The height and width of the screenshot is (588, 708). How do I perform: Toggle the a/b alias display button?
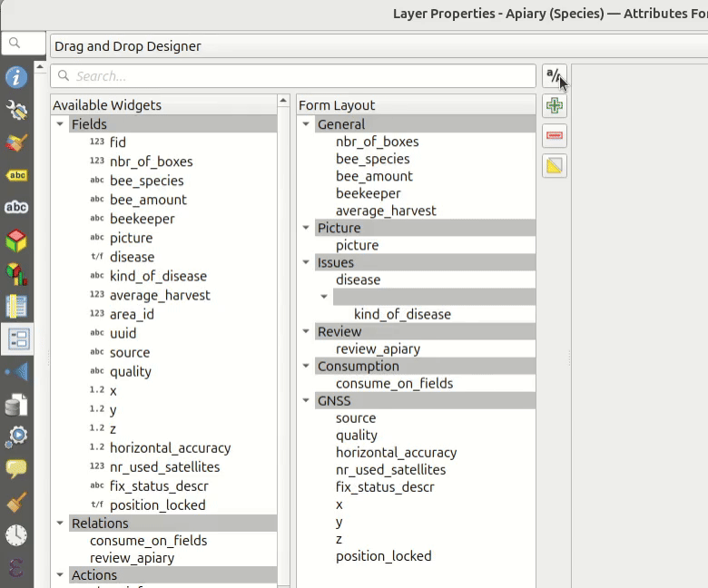pos(554,76)
